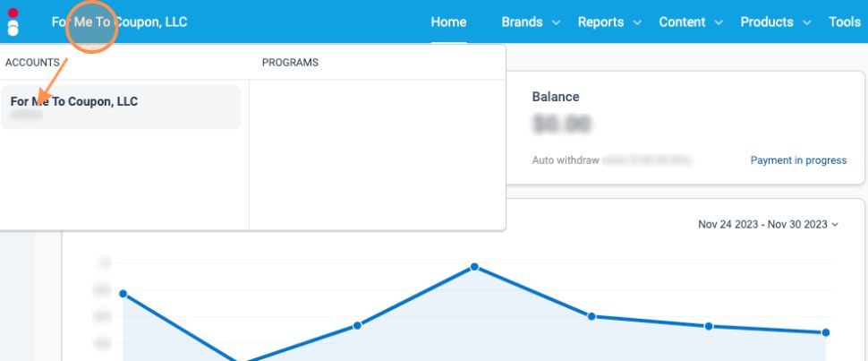Click the blurred Balance amount
The height and width of the screenshot is (361, 868).
[561, 125]
